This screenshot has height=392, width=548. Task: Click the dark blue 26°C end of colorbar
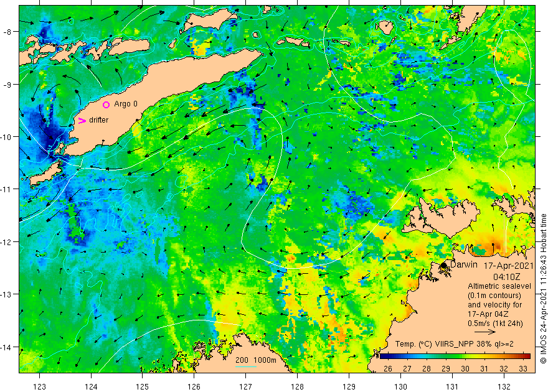pyautogui.click(x=384, y=357)
